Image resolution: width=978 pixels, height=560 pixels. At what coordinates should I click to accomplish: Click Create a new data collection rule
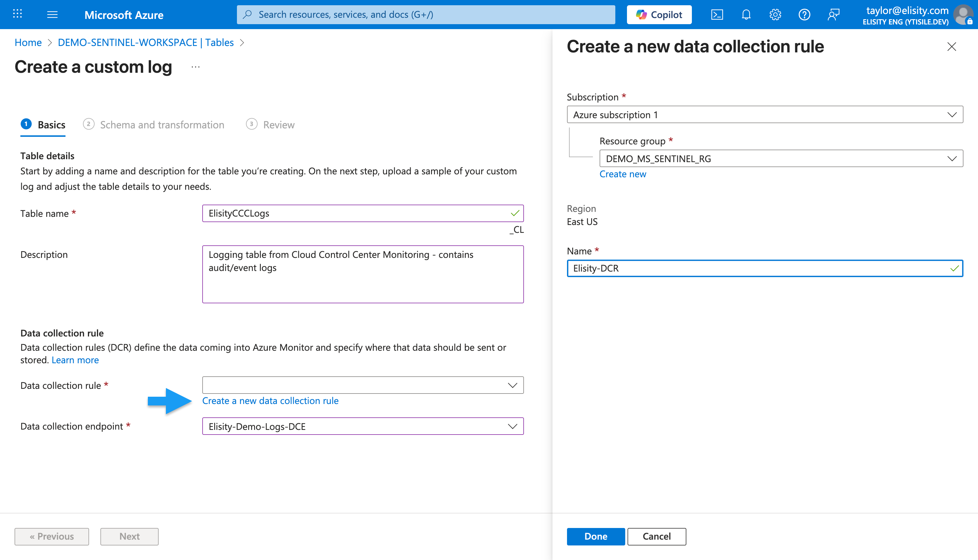(270, 401)
